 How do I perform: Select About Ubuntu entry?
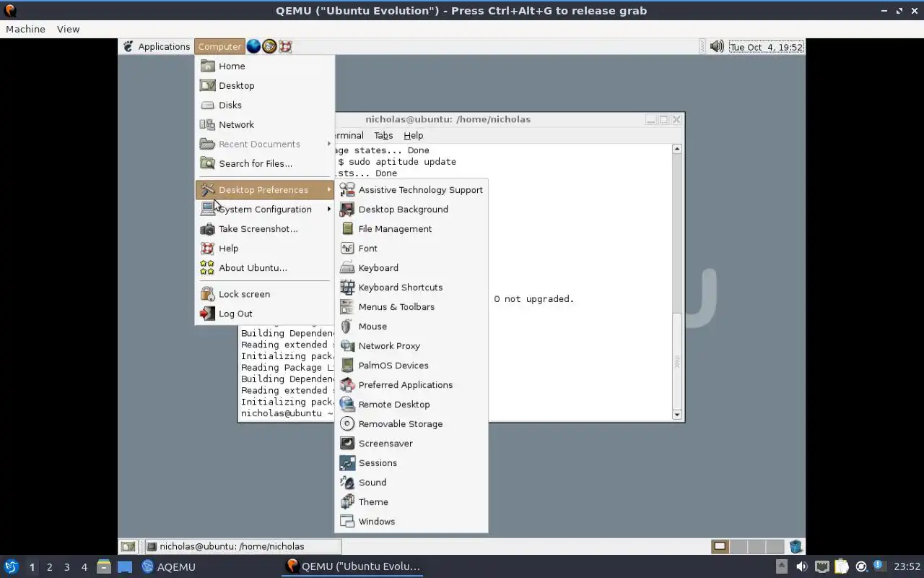pyautogui.click(x=265, y=267)
